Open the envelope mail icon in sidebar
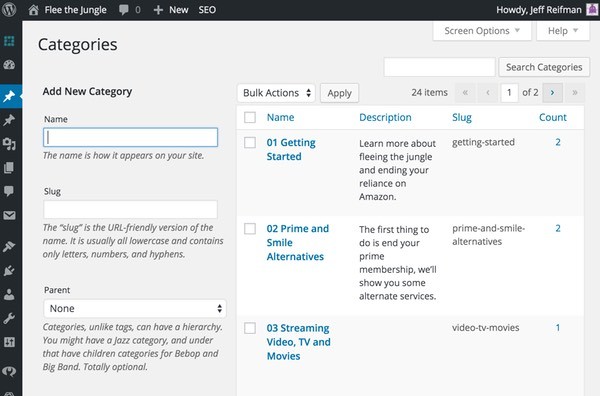This screenshot has height=396, width=600. click(x=9, y=215)
